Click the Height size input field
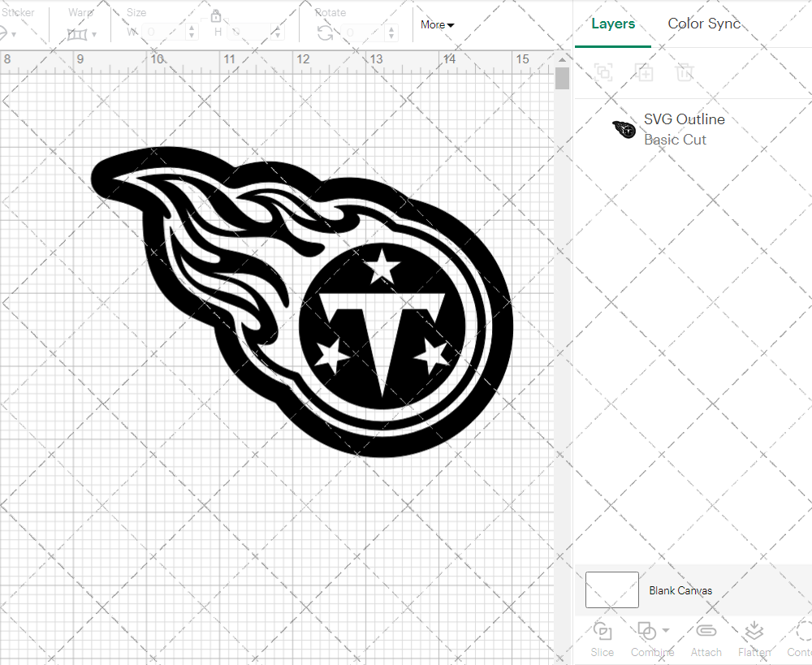 coord(249,32)
